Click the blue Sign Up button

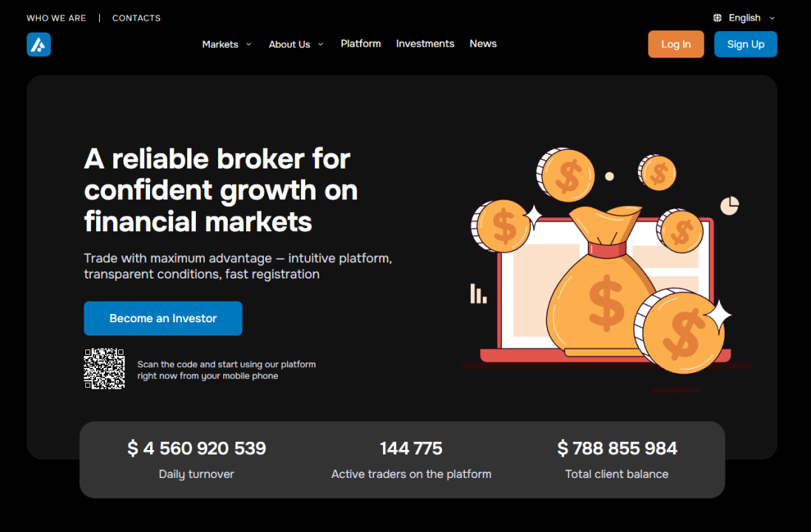pyautogui.click(x=746, y=44)
